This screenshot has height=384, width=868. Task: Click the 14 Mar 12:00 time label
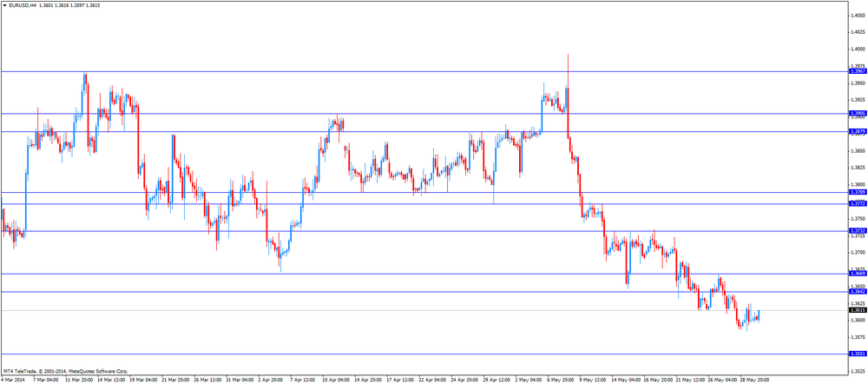pos(111,381)
